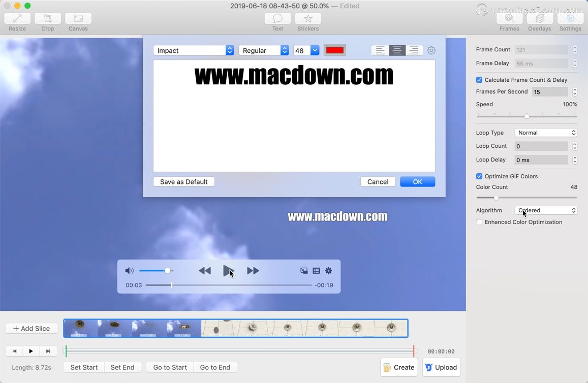
Task: Click the Color Count slider
Action: [x=527, y=198]
